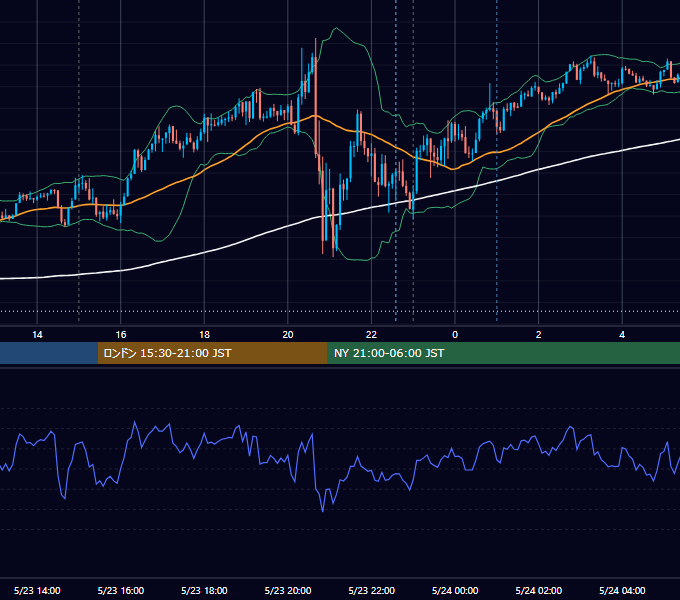Click the NY 21:00-06:00 JST session bar
This screenshot has height=600, width=680.
pos(503,353)
